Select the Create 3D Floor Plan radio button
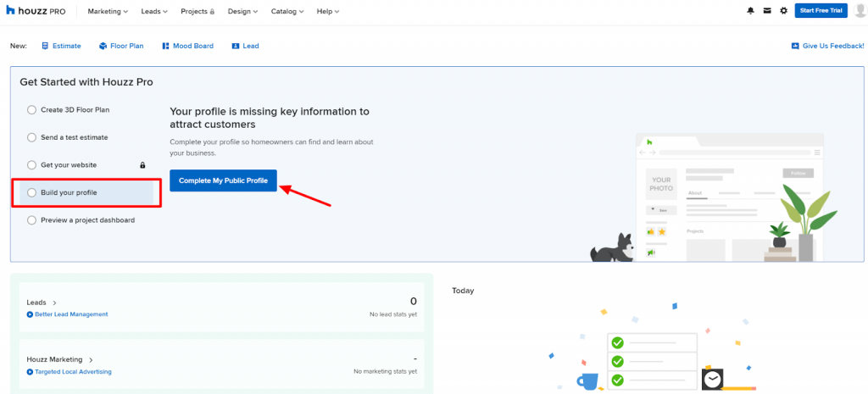 [x=32, y=109]
